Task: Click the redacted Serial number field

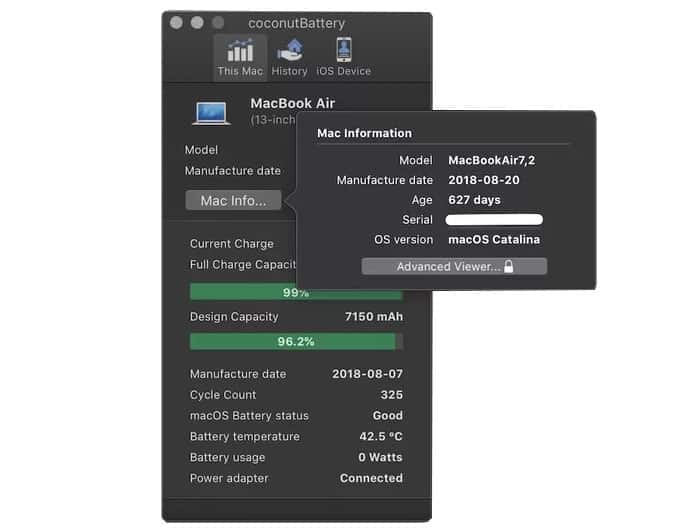Action: click(x=494, y=220)
